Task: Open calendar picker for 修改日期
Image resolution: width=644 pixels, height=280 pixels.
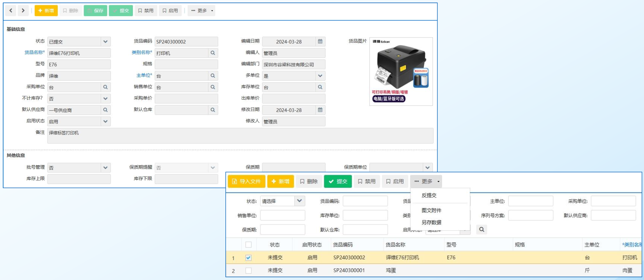Action: (x=320, y=110)
